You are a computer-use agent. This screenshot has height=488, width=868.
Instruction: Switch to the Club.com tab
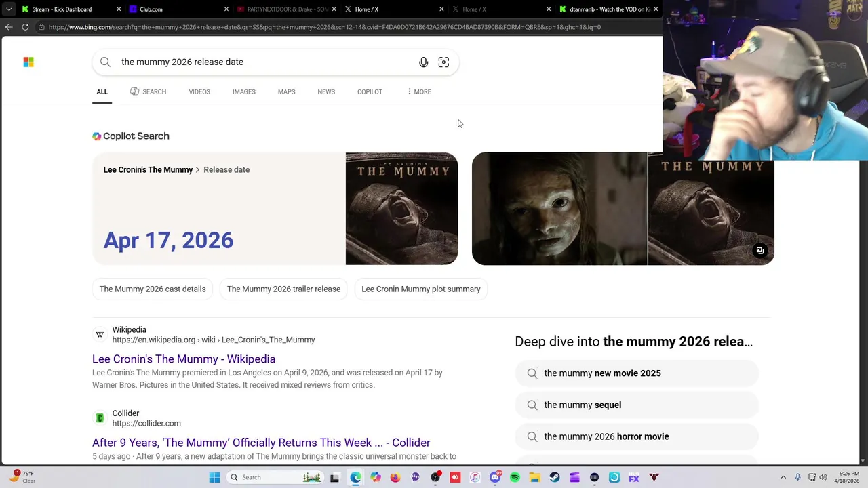point(178,9)
